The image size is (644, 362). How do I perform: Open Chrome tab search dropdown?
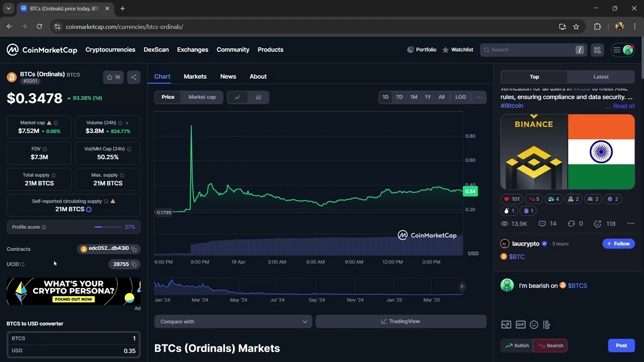[8, 9]
